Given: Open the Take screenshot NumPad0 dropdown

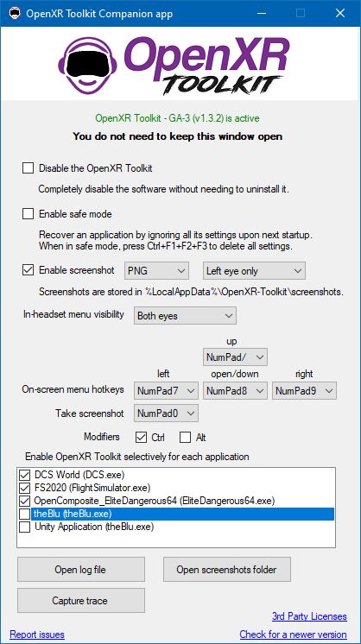Looking at the screenshot, I should click(166, 414).
